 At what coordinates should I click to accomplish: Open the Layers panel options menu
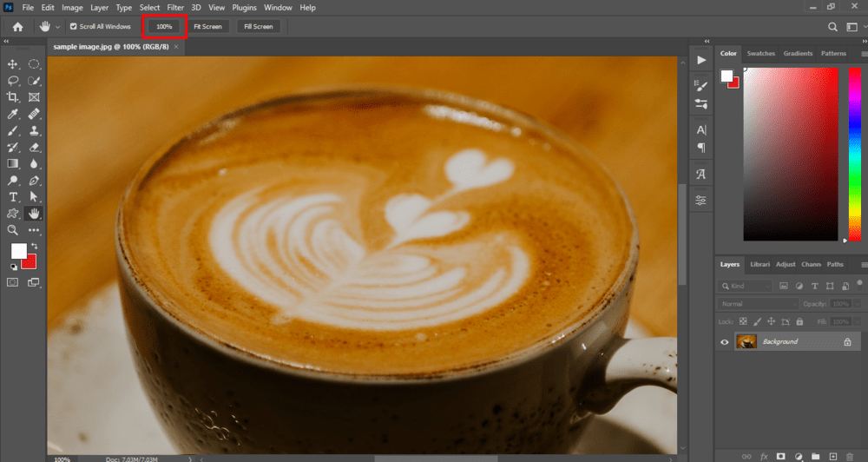[x=865, y=265]
